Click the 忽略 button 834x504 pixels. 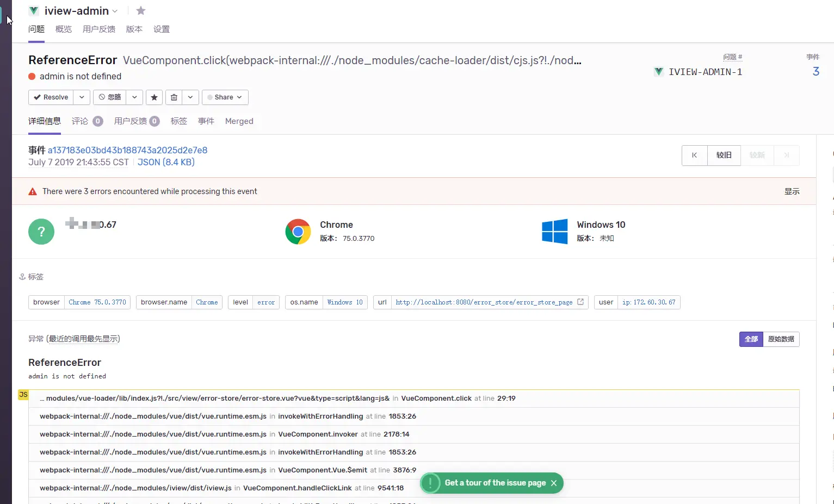(x=110, y=97)
